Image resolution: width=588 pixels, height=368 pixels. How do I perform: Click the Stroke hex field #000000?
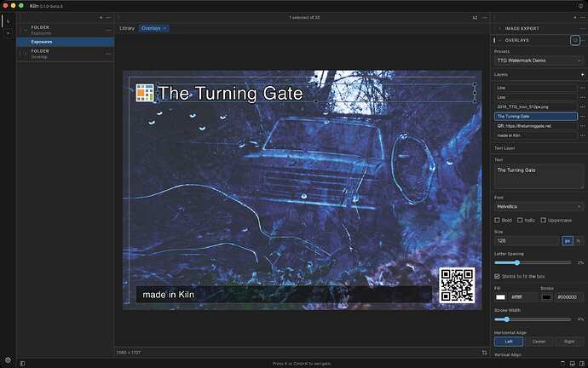click(569, 297)
